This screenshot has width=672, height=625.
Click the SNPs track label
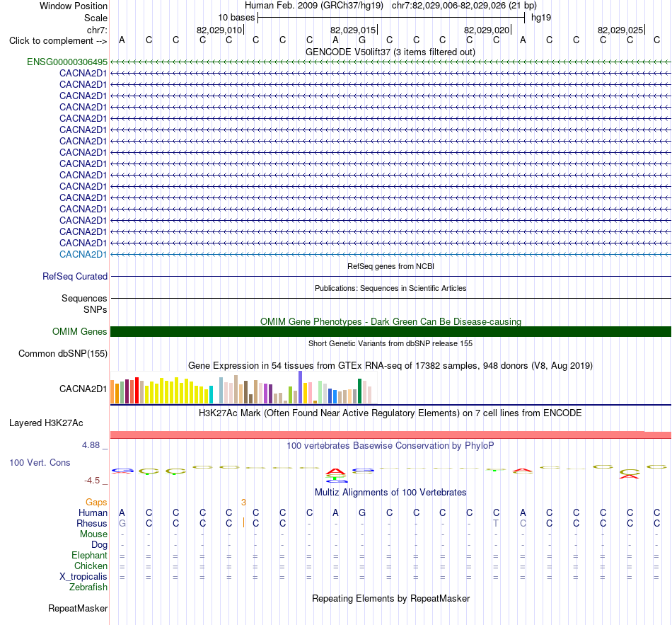coord(95,309)
